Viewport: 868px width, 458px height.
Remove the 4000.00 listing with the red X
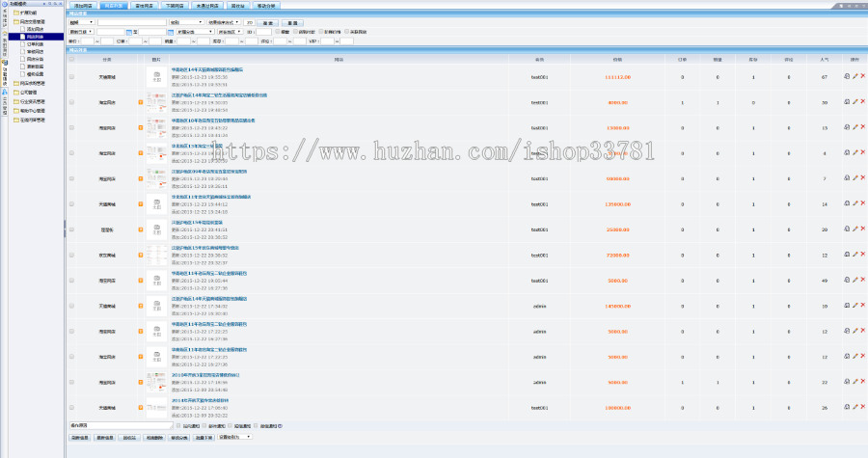[x=862, y=102]
